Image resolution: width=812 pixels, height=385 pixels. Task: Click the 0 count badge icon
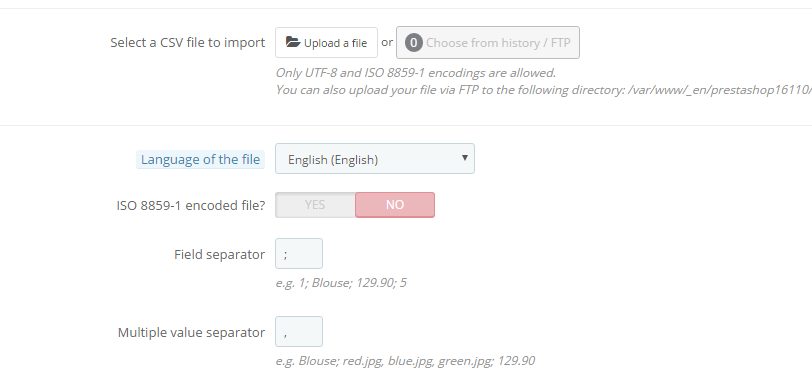[x=413, y=42]
